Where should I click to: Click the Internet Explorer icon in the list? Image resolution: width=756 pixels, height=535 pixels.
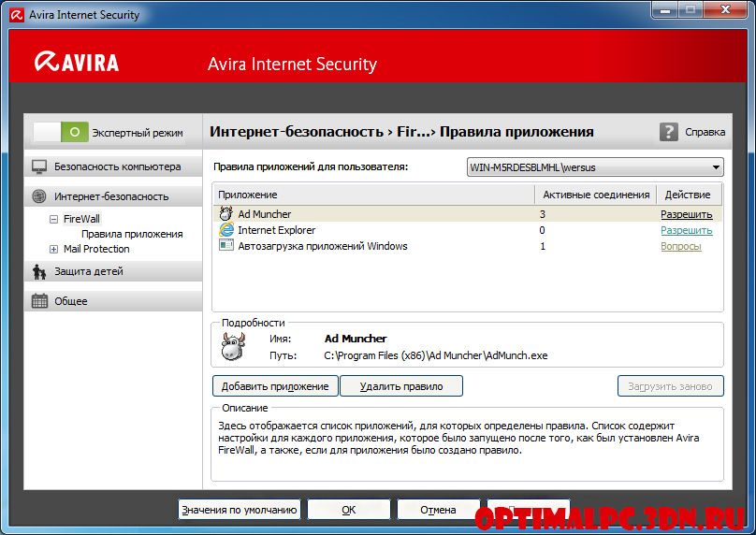[x=225, y=229]
